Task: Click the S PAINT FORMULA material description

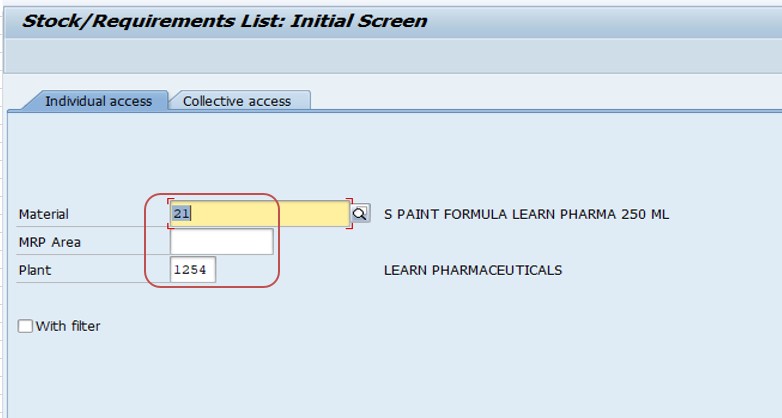Action: [526, 214]
